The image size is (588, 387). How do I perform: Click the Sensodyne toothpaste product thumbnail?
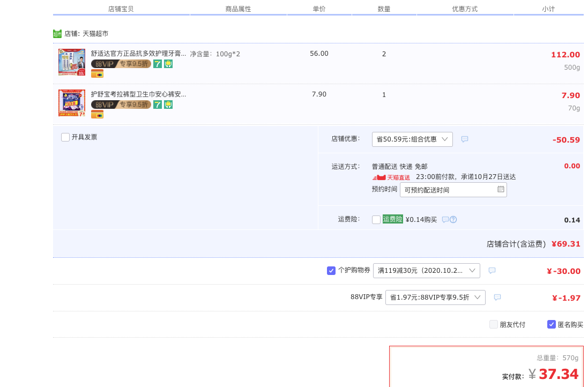(72, 62)
